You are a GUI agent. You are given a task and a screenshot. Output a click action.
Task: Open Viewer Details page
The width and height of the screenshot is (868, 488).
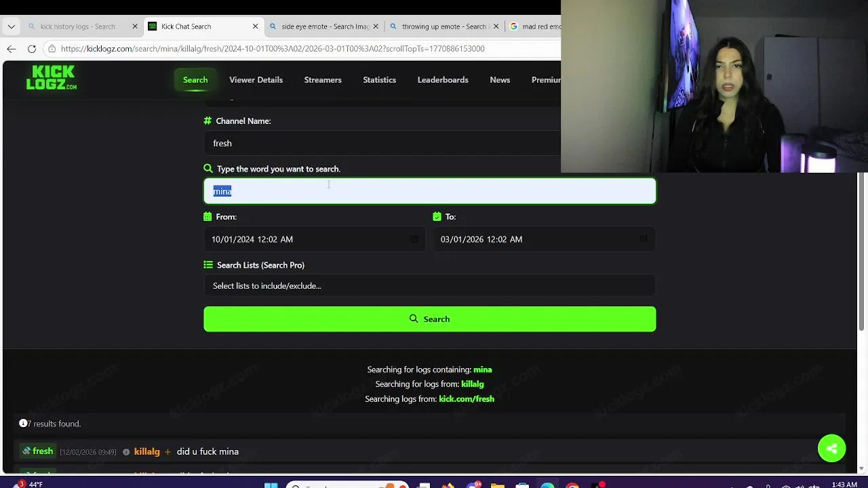[x=256, y=80]
